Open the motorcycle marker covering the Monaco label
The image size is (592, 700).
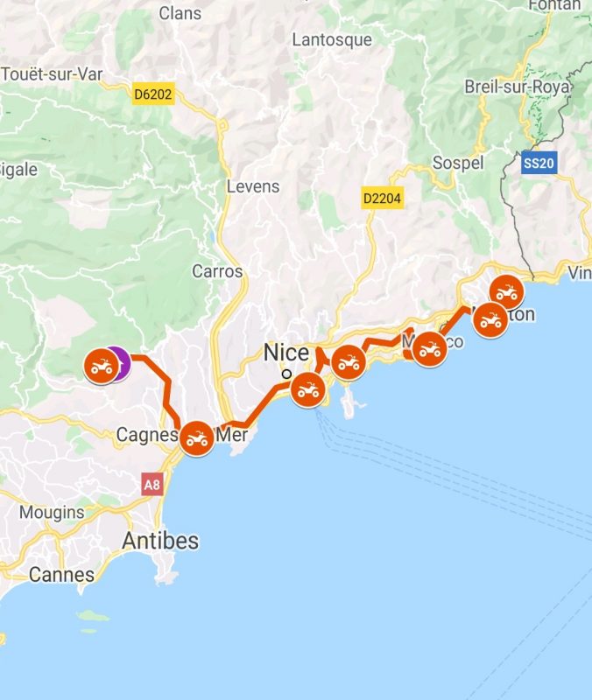[430, 349]
